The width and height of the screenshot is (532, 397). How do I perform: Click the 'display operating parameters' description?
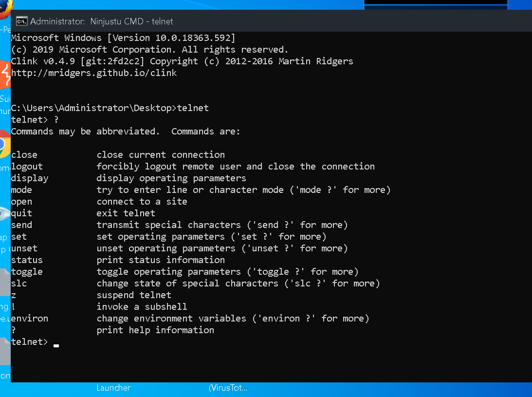[x=171, y=178]
